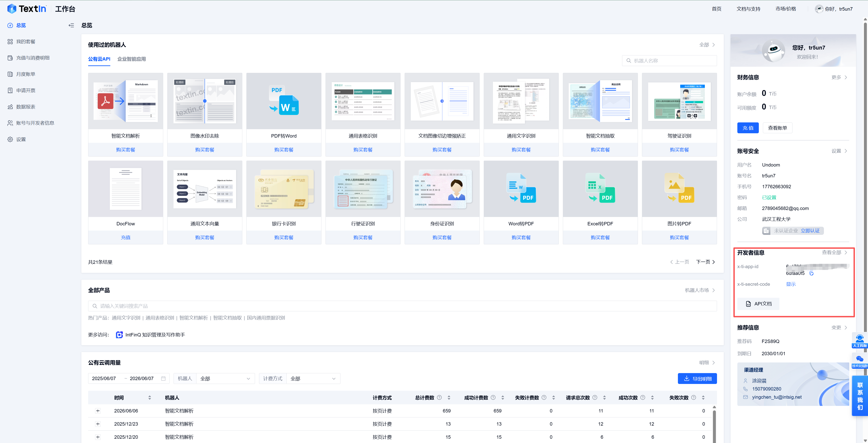Click the help icon beside 请求总次数

(595, 398)
